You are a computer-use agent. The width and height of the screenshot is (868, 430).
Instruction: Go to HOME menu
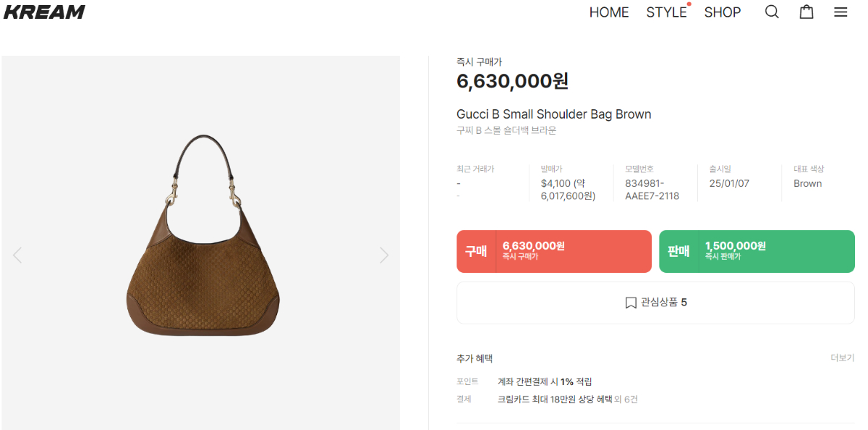[608, 12]
